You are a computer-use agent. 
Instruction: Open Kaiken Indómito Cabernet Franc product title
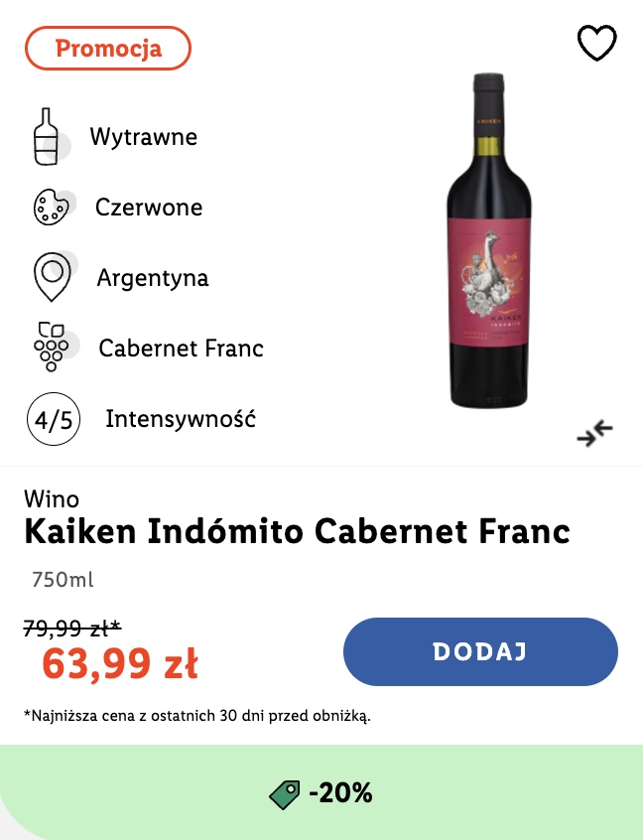coord(297,531)
